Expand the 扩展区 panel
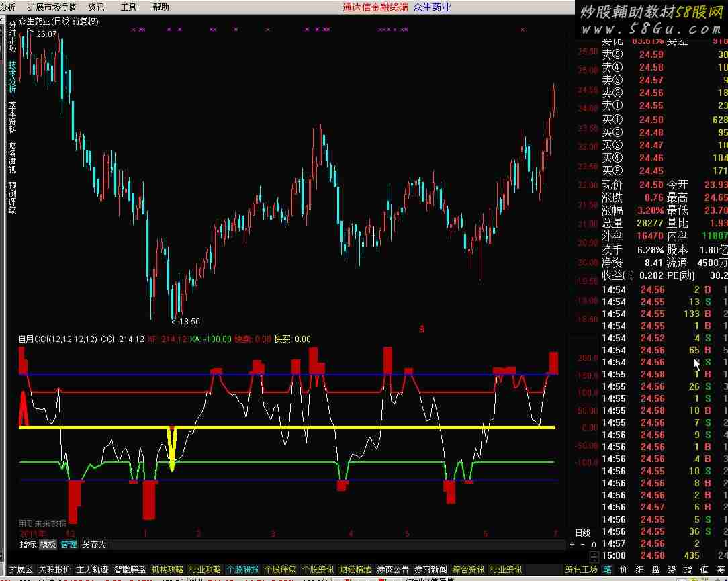 point(20,570)
